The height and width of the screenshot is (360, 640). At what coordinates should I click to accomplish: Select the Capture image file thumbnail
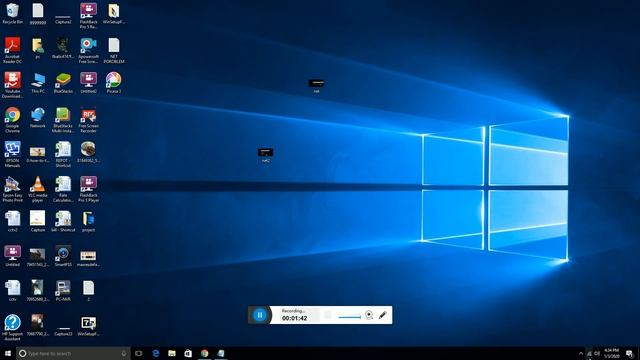tap(38, 222)
